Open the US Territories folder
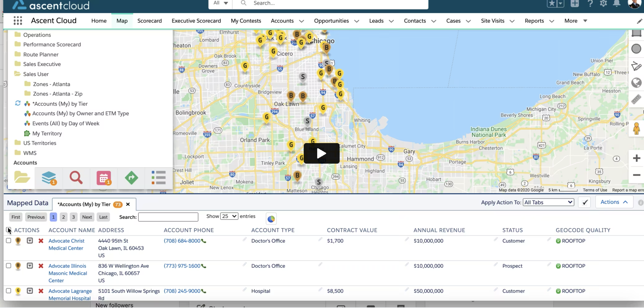The height and width of the screenshot is (308, 644). (39, 143)
